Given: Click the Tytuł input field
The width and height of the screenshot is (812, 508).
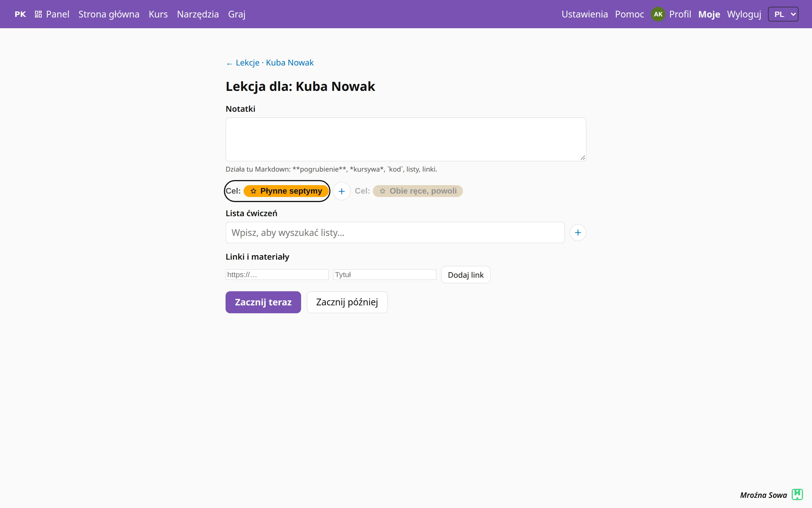Looking at the screenshot, I should [x=385, y=275].
